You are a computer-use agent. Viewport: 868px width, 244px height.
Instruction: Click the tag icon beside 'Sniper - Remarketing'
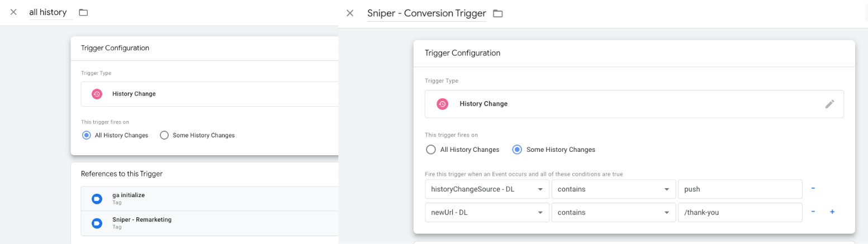[96, 223]
